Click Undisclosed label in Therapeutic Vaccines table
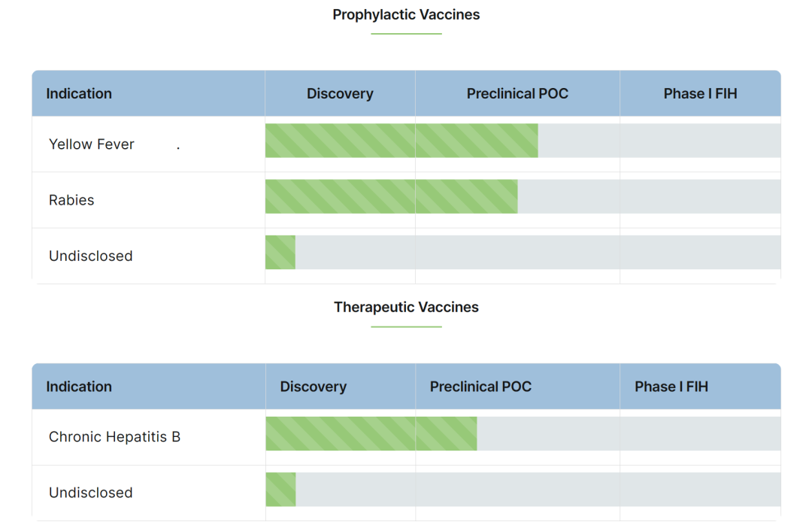Viewport: 812px width, 525px height. (x=90, y=493)
